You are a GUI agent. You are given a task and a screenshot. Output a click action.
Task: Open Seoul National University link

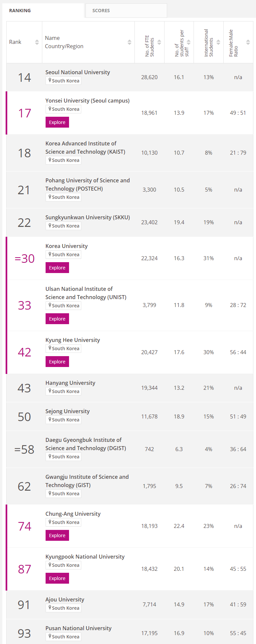[78, 72]
